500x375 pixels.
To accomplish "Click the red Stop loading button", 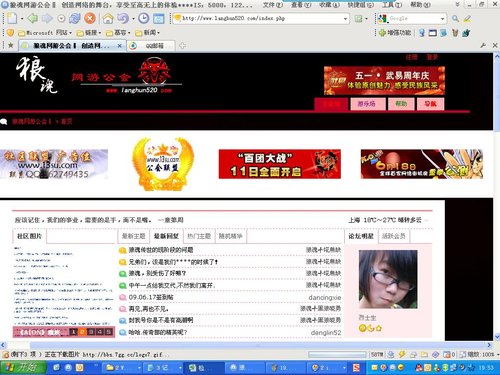I will (x=90, y=18).
